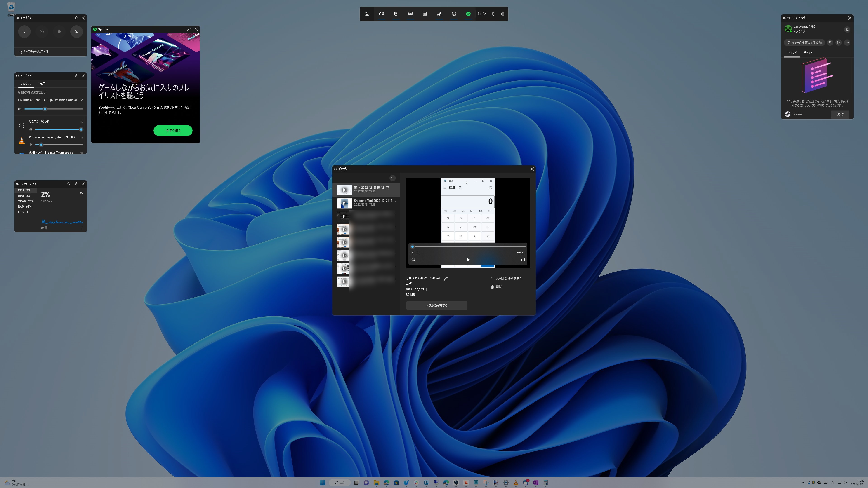Open Game Bar settings gear

[x=503, y=14]
